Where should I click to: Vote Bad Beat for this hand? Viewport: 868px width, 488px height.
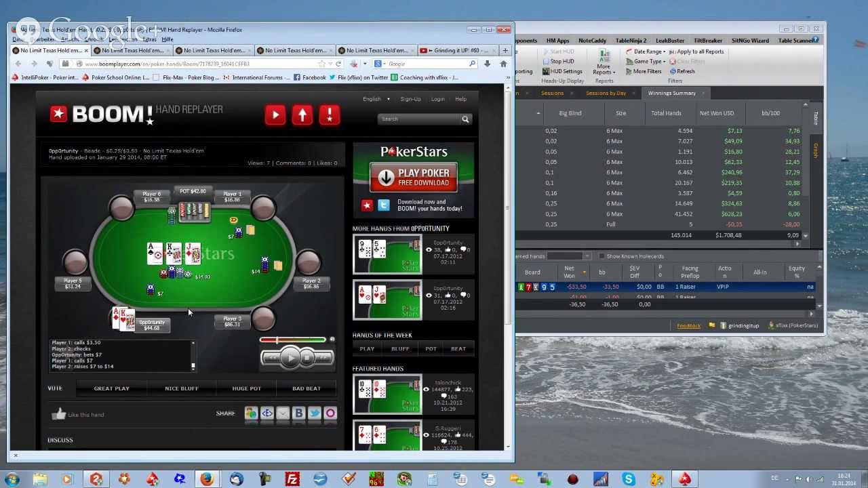pyautogui.click(x=307, y=388)
